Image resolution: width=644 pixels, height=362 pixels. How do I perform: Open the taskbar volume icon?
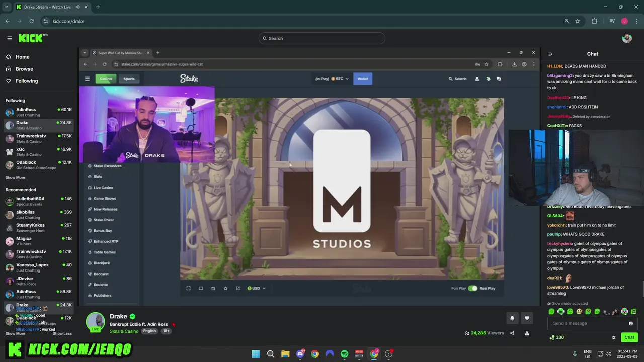(608, 354)
